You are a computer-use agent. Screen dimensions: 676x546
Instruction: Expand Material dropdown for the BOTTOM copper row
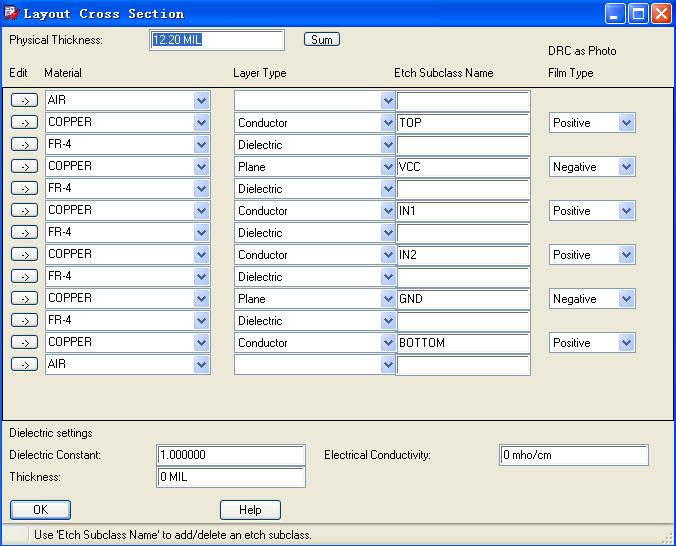pos(201,343)
